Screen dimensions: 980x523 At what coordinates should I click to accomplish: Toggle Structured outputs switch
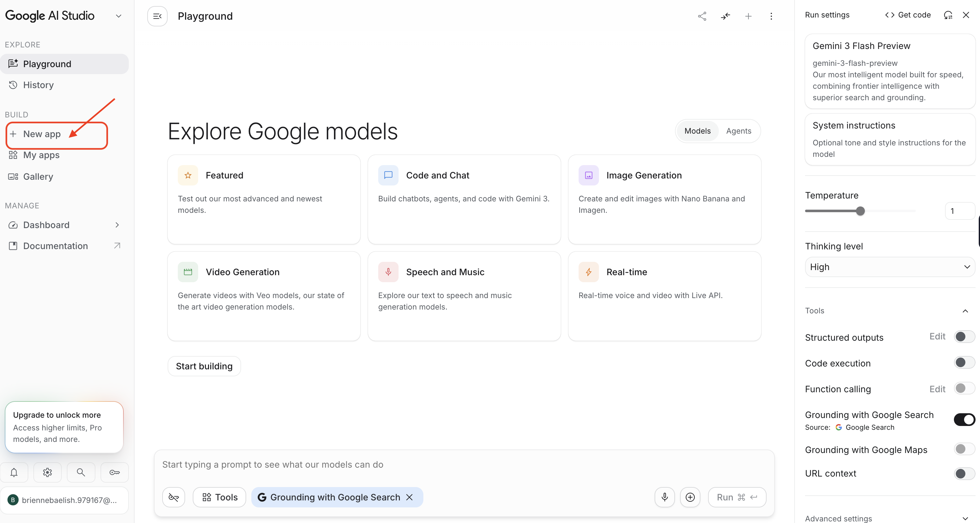964,337
